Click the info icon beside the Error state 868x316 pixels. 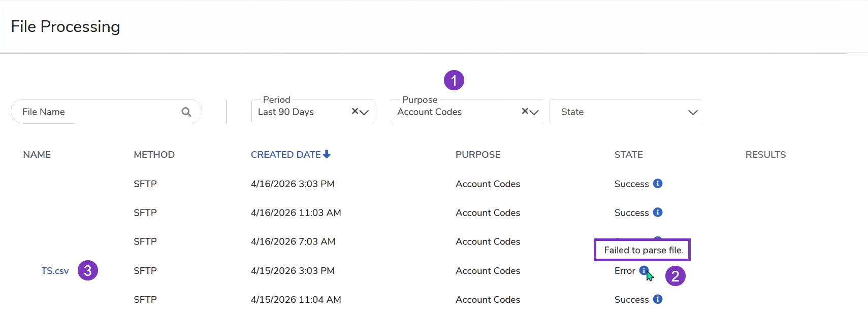(644, 270)
